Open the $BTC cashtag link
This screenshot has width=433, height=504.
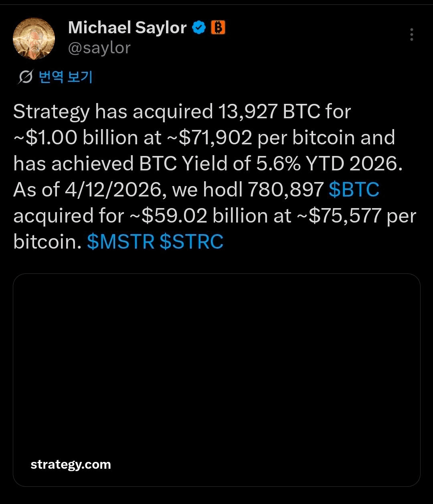[x=354, y=190]
